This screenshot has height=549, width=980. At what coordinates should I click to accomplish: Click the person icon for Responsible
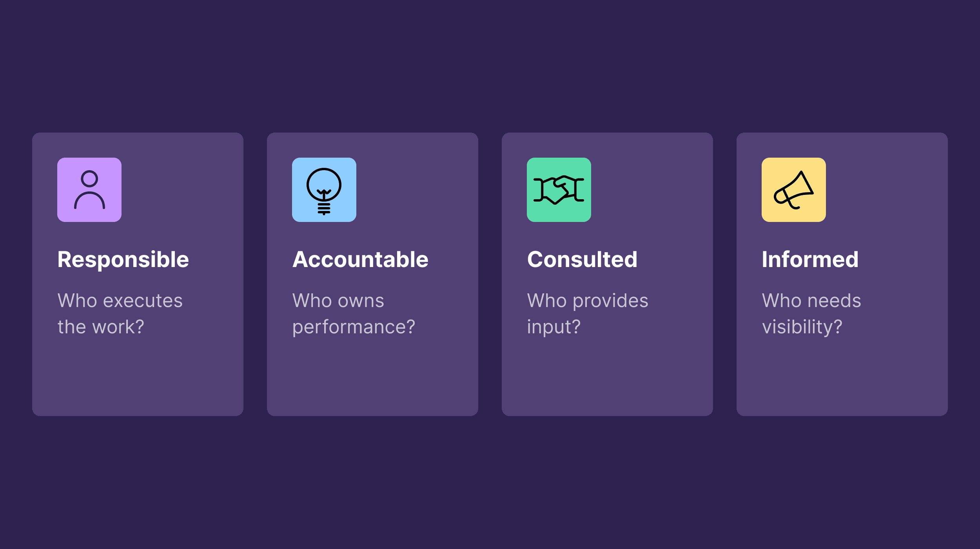tap(89, 190)
